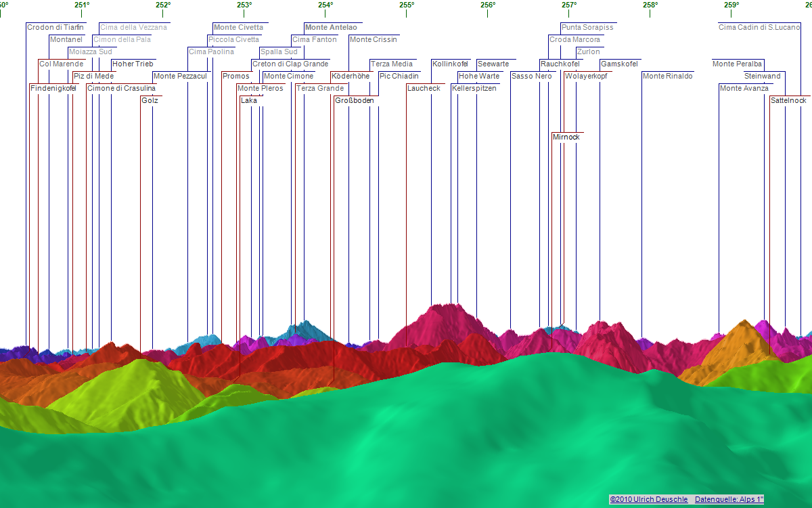Click the Datenquelle: Alps 1" link

[729, 499]
